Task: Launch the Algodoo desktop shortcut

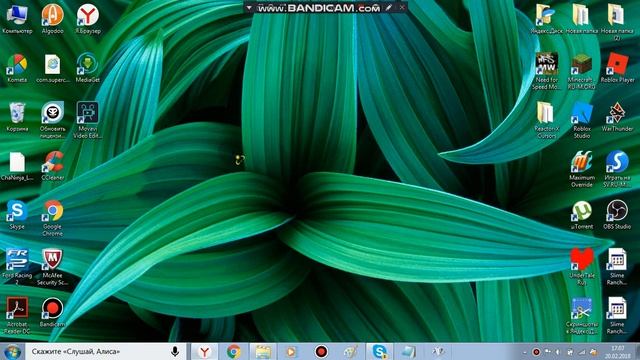Action: click(52, 19)
